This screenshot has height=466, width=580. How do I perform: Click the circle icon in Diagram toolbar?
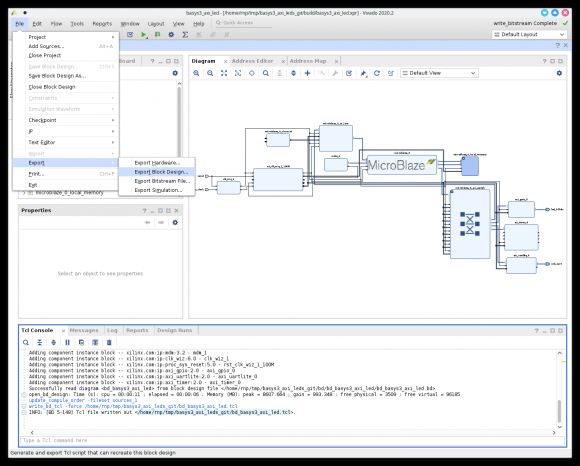[x=252, y=73]
